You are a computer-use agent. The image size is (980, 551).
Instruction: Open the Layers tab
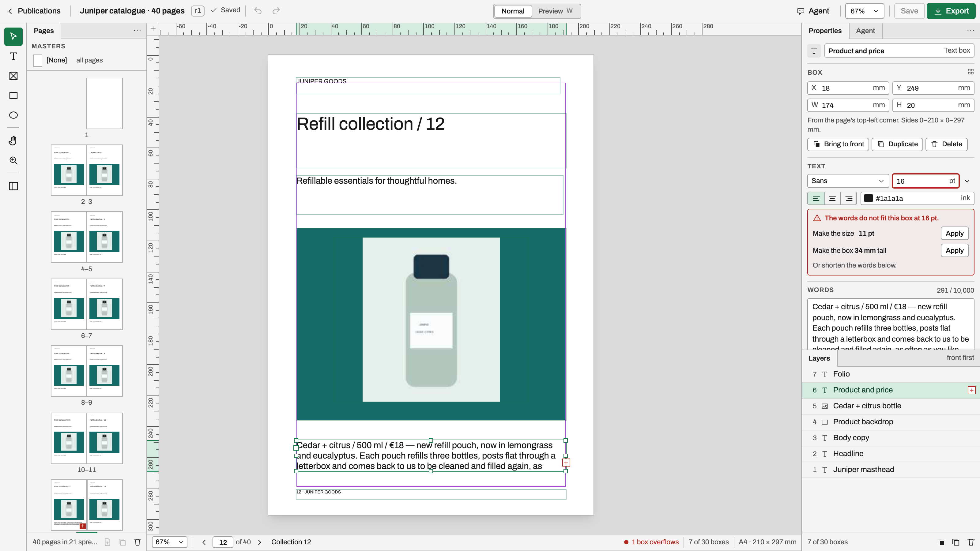[819, 358]
